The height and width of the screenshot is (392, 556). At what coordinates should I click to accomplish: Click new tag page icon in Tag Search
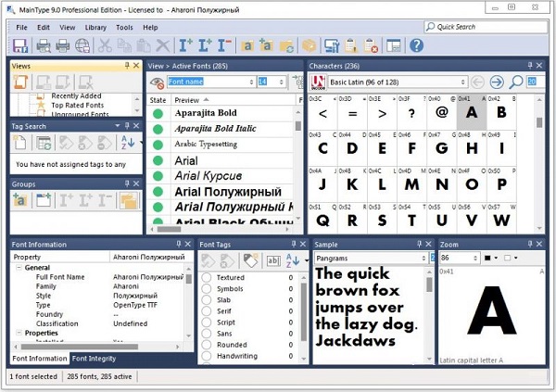tap(19, 143)
